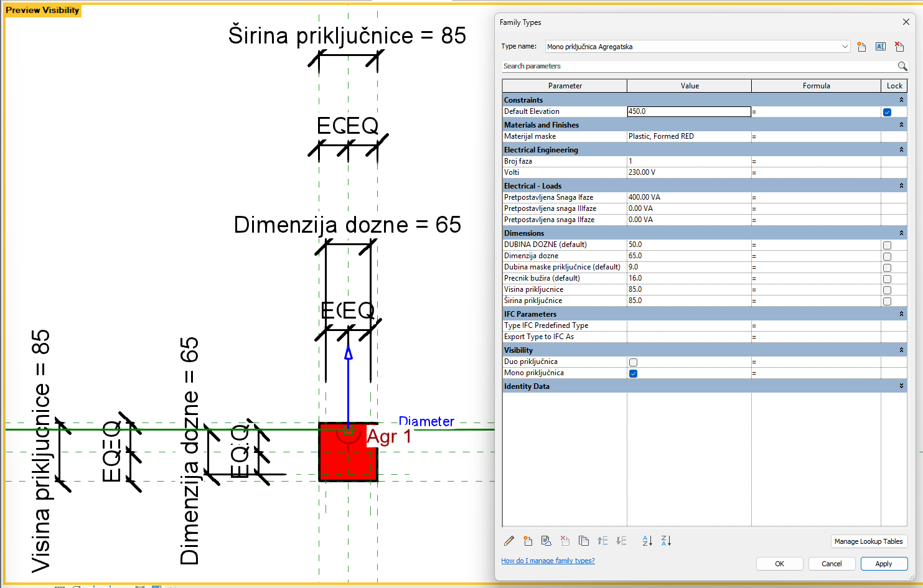The image size is (923, 588).
Task: Open the Type name dropdown list
Action: (x=845, y=47)
